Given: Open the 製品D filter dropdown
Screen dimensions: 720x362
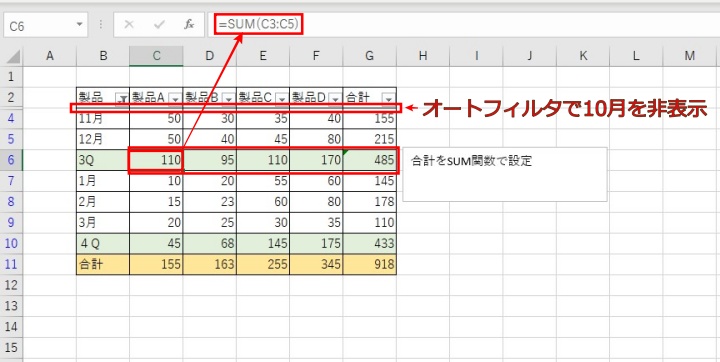Looking at the screenshot, I should [x=335, y=99].
